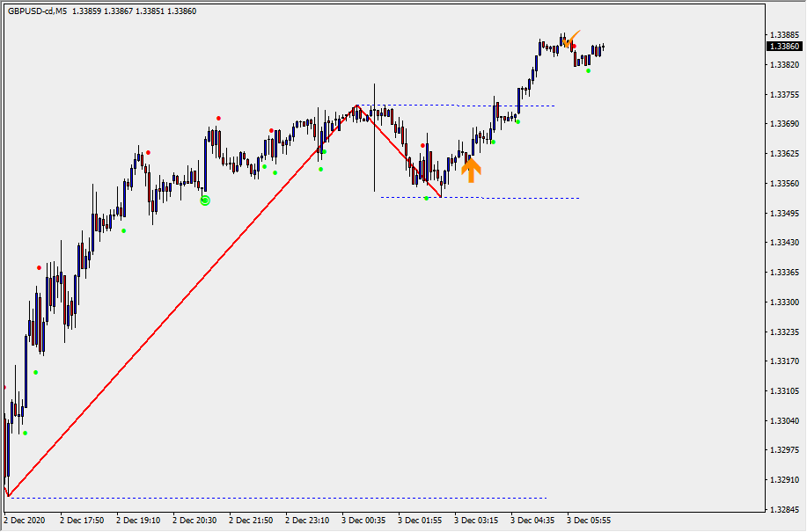Select the red dot left of the orange arrow

423,145
